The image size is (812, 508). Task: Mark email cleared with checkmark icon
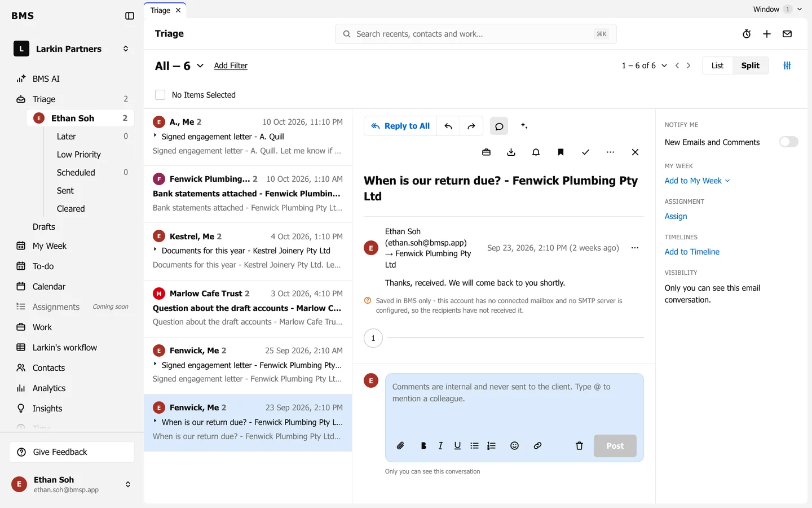click(x=585, y=152)
